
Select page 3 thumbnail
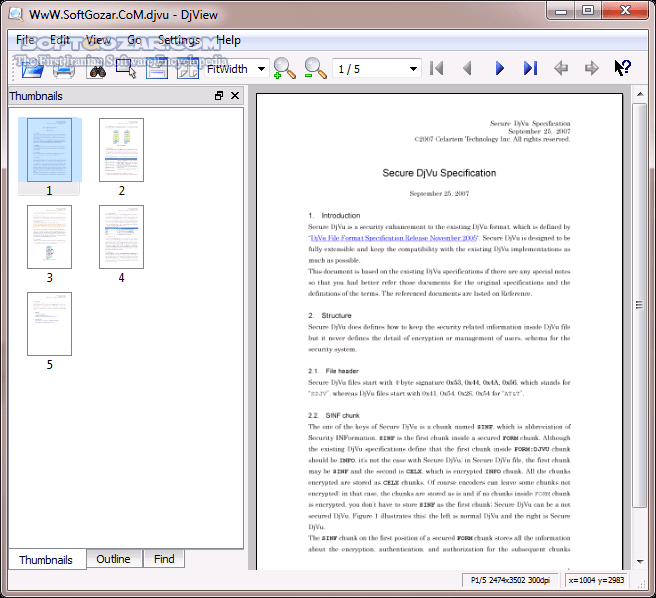(x=49, y=237)
